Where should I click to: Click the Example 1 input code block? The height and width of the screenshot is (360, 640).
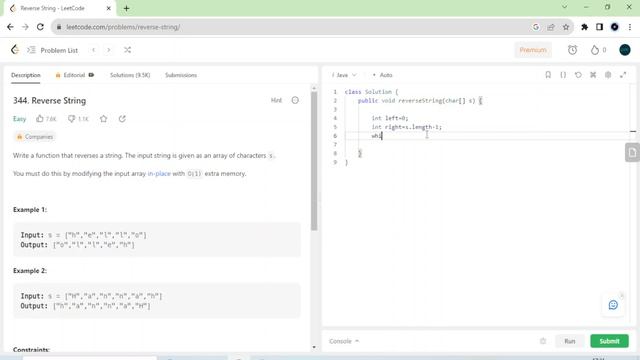157,240
